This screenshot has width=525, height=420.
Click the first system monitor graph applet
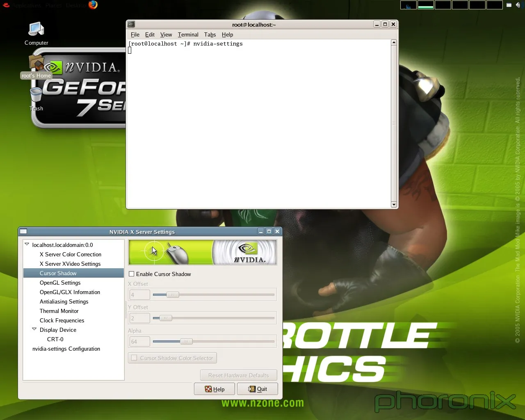409,5
